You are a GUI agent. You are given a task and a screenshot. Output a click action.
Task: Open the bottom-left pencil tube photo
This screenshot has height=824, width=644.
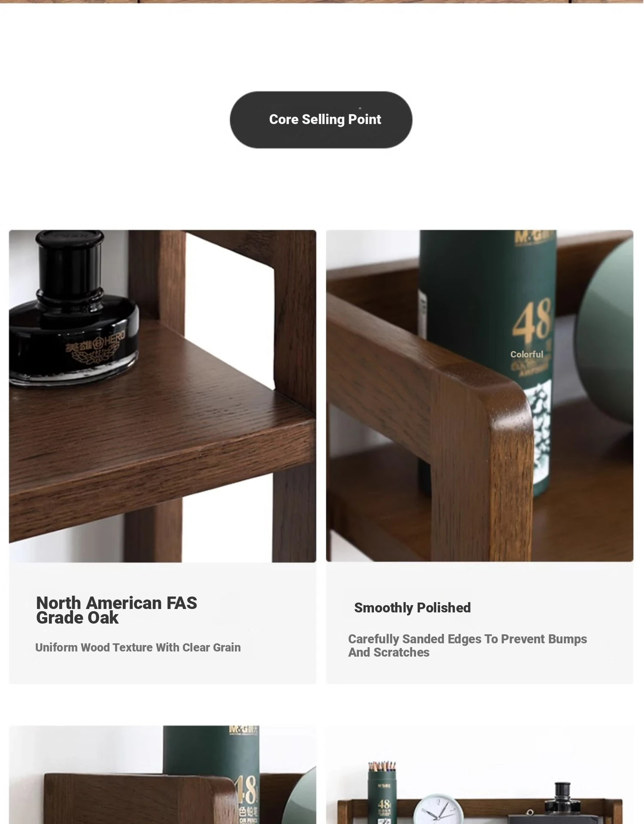(x=163, y=775)
